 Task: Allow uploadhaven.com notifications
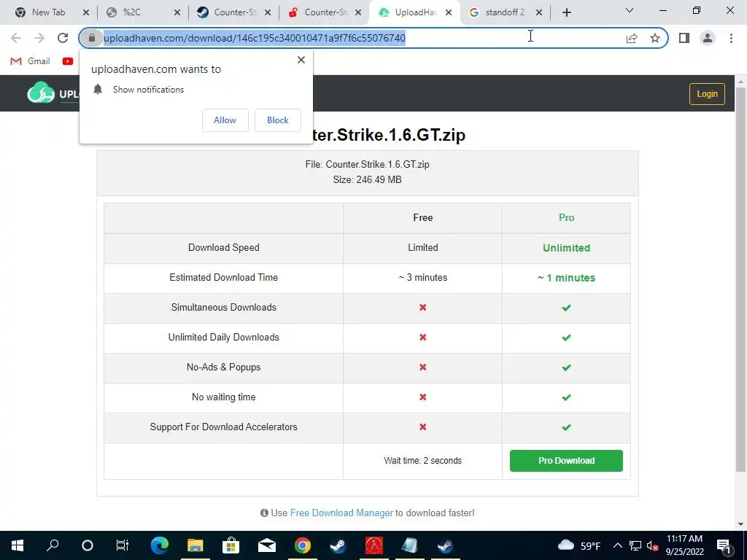[x=225, y=120]
